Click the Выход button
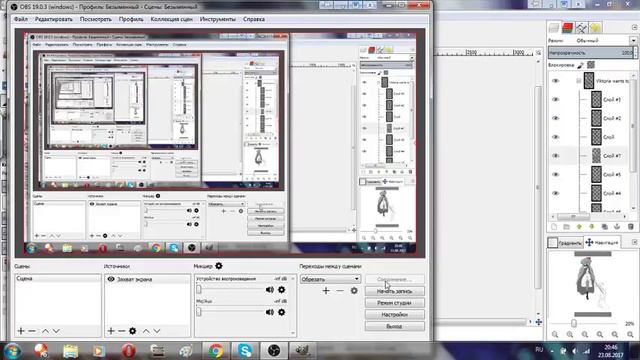The width and height of the screenshot is (640, 360). 394,327
